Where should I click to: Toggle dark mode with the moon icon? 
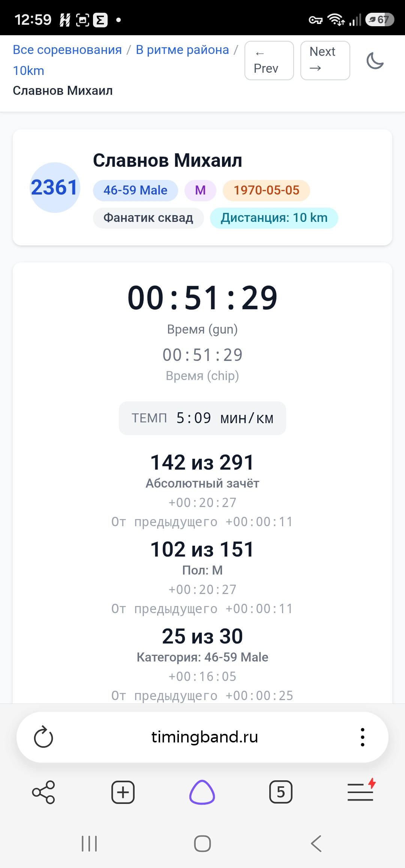pos(375,61)
